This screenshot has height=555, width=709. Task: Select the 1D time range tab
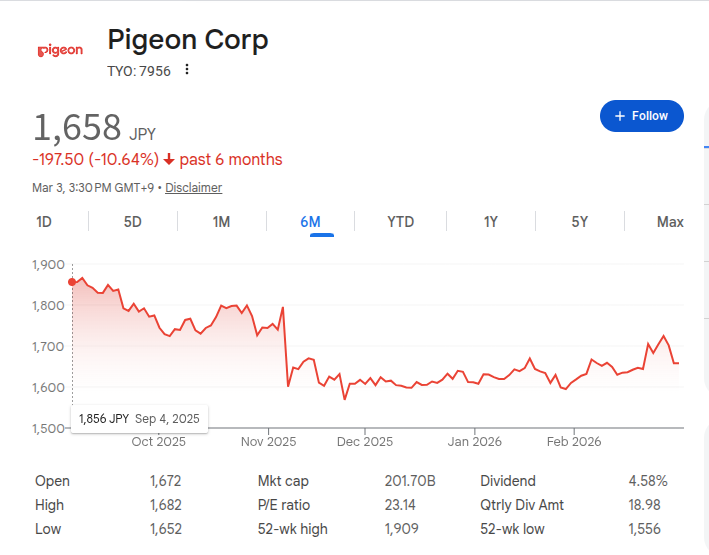click(44, 222)
